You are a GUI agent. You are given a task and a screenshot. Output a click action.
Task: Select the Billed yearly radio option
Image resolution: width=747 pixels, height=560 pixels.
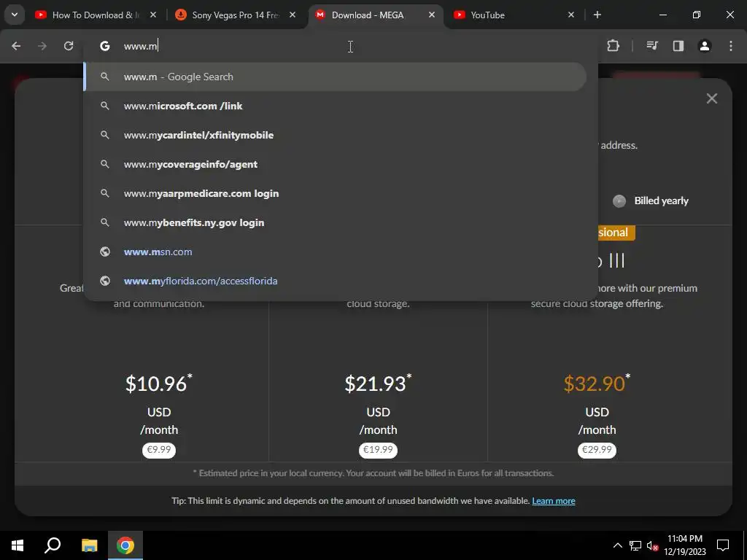619,201
